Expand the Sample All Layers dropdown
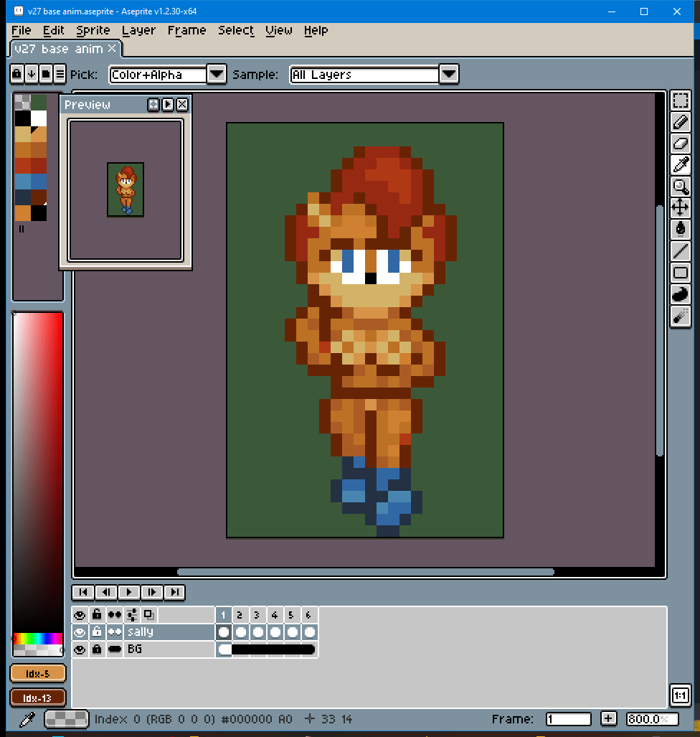Viewport: 700px width, 737px height. point(448,74)
